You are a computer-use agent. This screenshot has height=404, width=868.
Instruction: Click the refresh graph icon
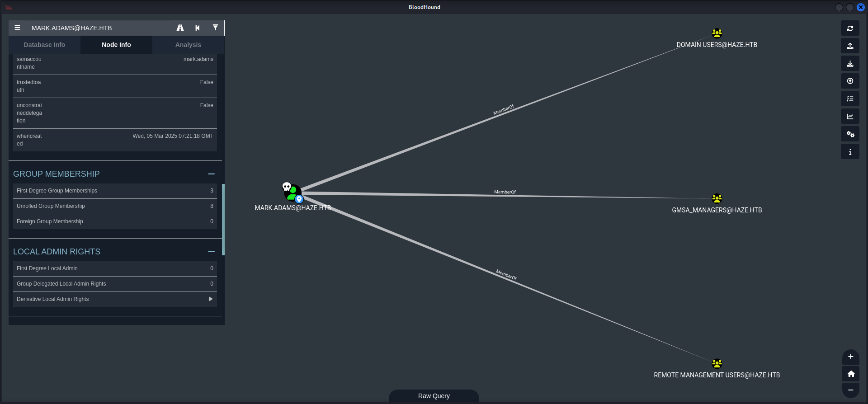click(850, 28)
